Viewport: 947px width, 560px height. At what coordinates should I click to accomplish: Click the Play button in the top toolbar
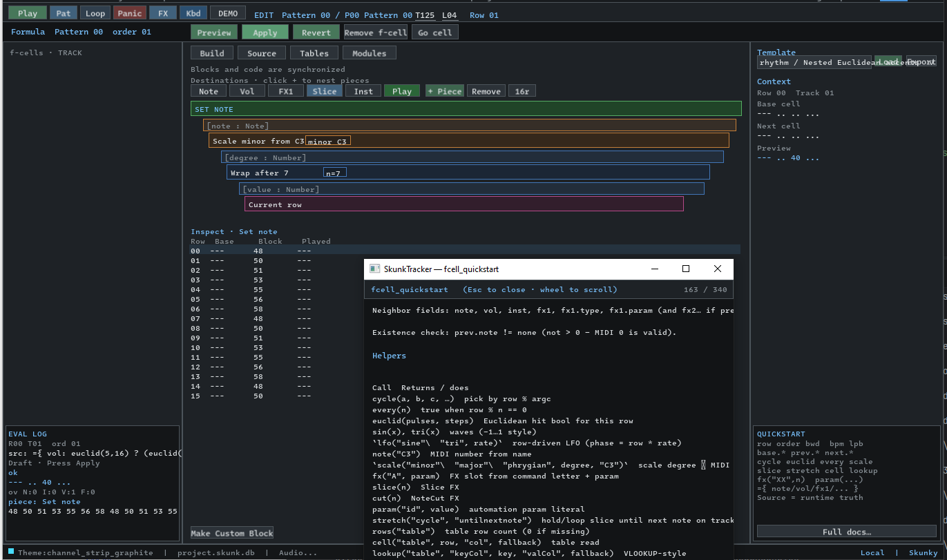click(28, 13)
